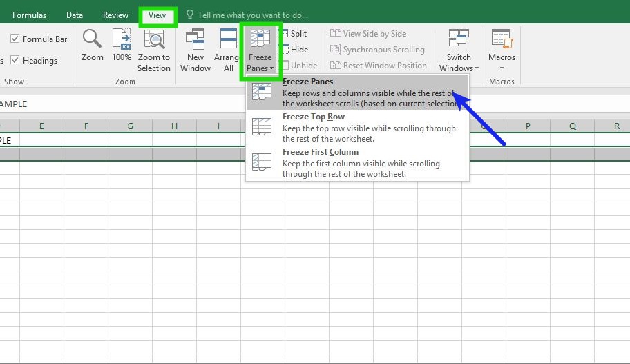630x364 pixels.
Task: Arrange All windows
Action: 228,50
